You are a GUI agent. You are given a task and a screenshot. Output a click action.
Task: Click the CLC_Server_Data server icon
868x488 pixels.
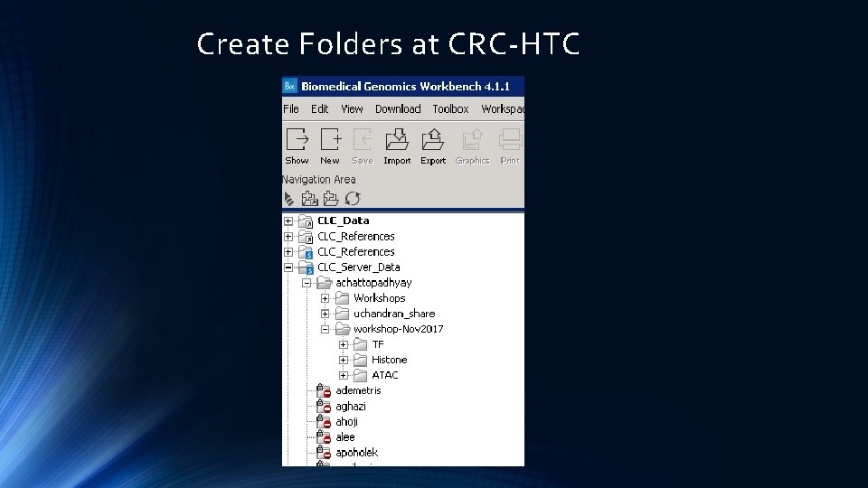[306, 267]
